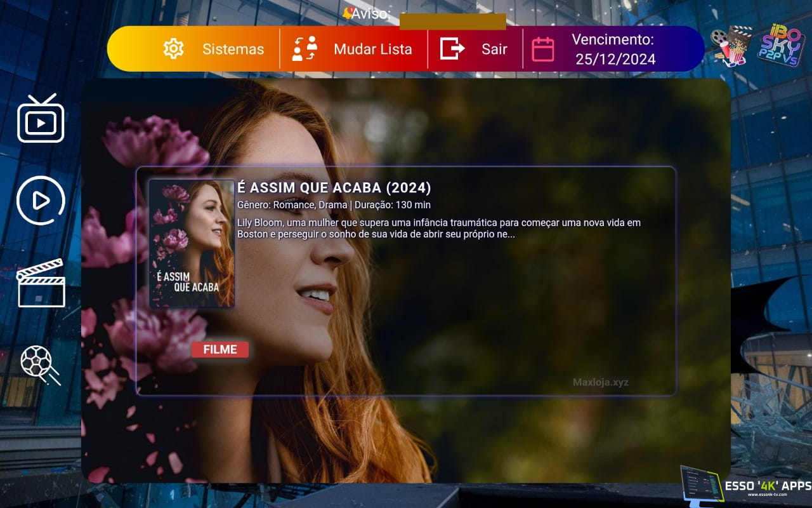Click the popcorn and film reel icon
This screenshot has height=508, width=812.
pyautogui.click(x=730, y=45)
